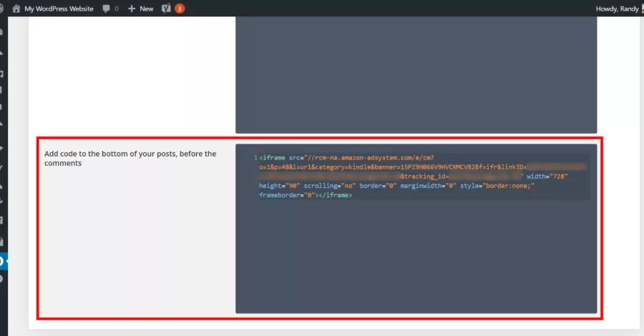Click the comment count 0
Image resolution: width=644 pixels, height=336 pixels.
pyautogui.click(x=117, y=9)
